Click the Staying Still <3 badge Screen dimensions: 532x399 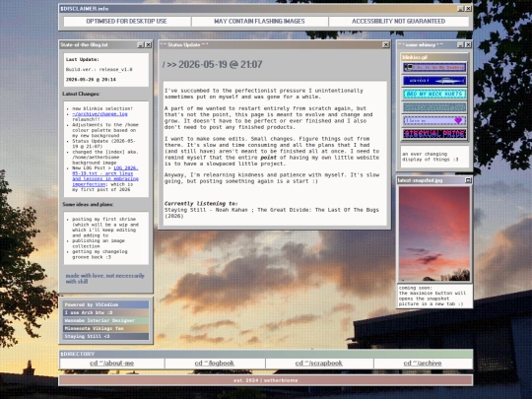[105, 336]
